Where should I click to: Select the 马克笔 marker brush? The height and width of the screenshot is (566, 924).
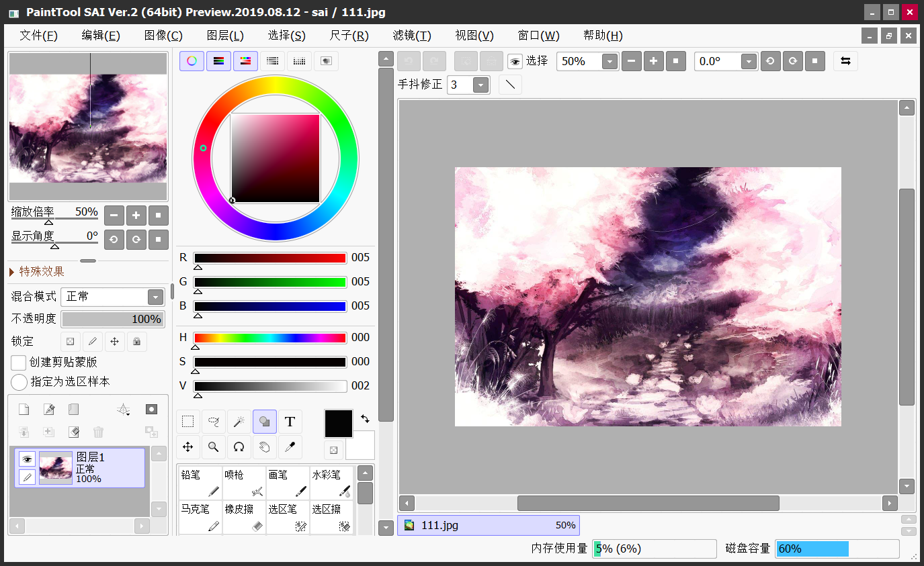click(x=200, y=518)
